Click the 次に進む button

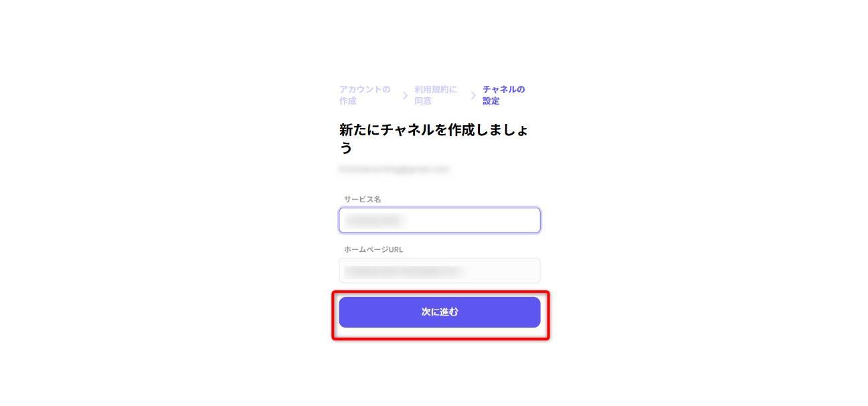[x=440, y=312]
